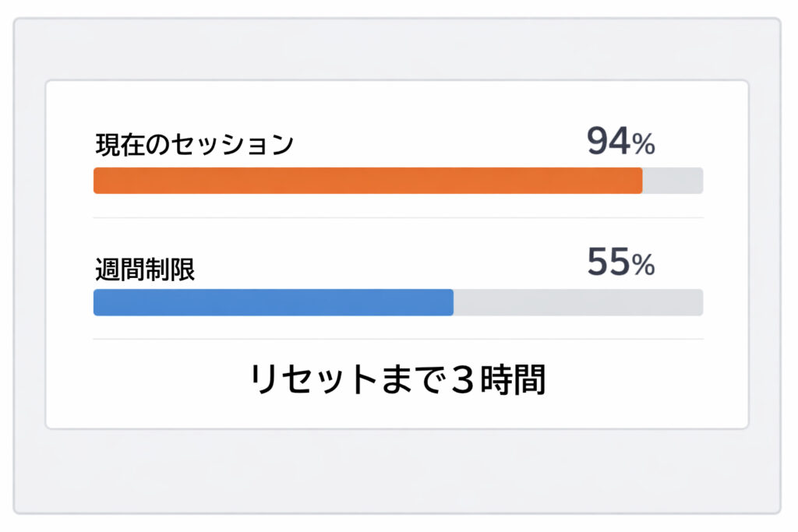
Task: Click the divider line above the reset text
Action: [x=397, y=339]
